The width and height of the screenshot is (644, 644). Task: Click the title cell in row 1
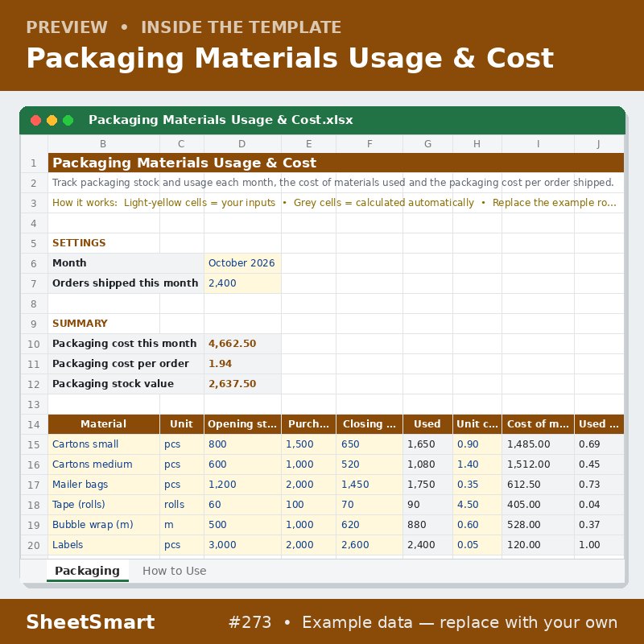336,163
